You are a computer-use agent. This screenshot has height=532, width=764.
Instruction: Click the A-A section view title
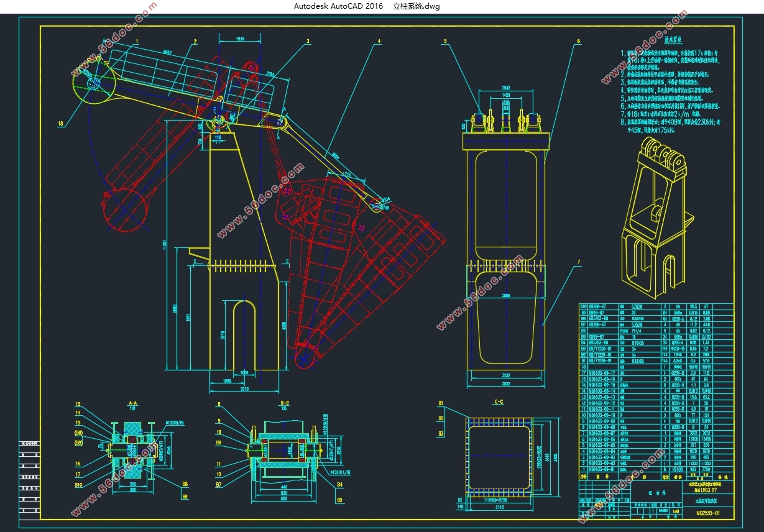coord(132,403)
